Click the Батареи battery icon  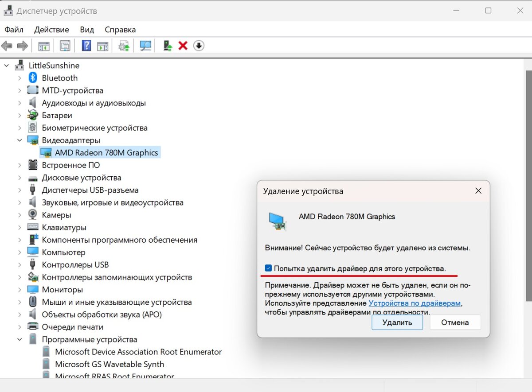pyautogui.click(x=33, y=115)
